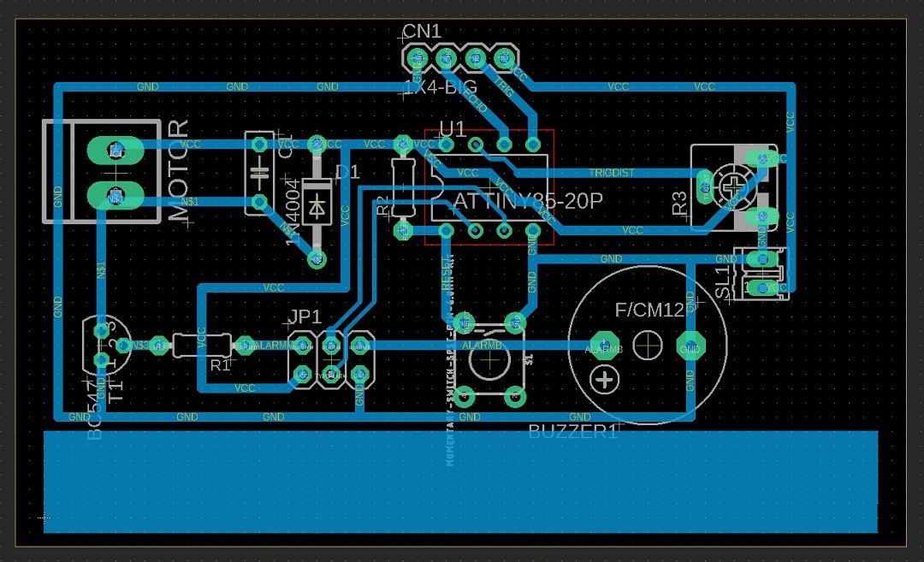Select the capacitor's upper VCC pad
Viewport: 924px width, 562px height.
tap(259, 145)
